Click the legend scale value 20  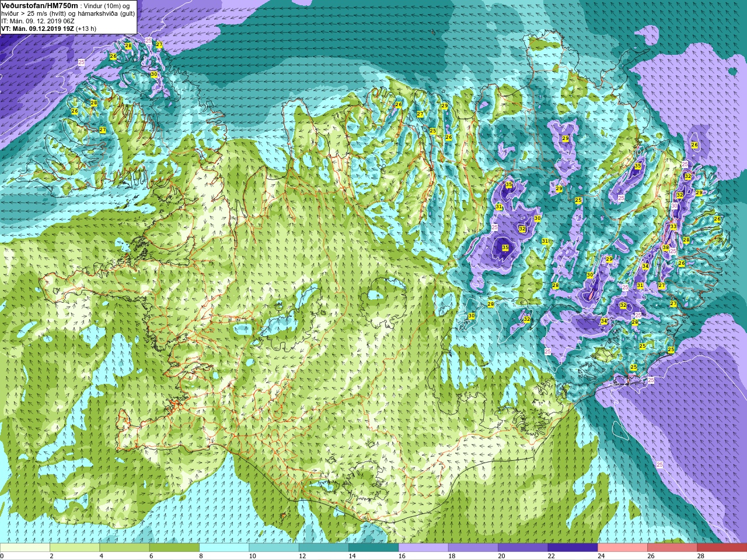(x=501, y=556)
